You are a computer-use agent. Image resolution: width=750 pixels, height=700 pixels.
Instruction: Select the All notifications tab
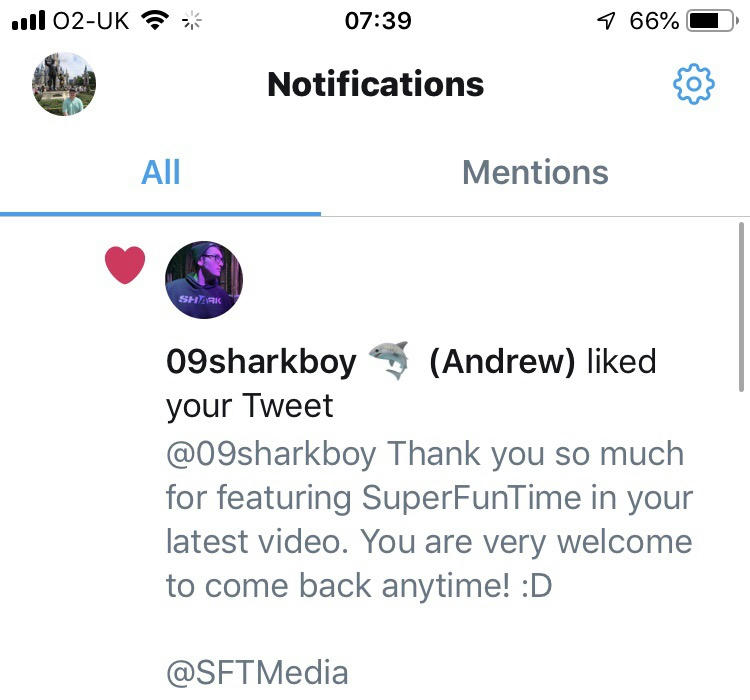[161, 172]
